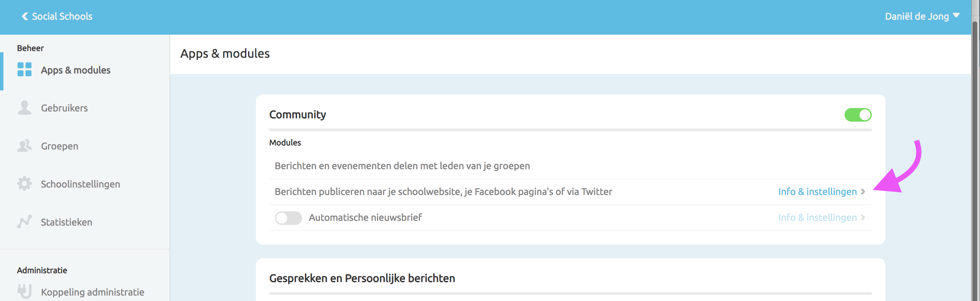The height and width of the screenshot is (301, 980).
Task: Open Schoolinstellingen via the gear icon
Action: [x=24, y=183]
